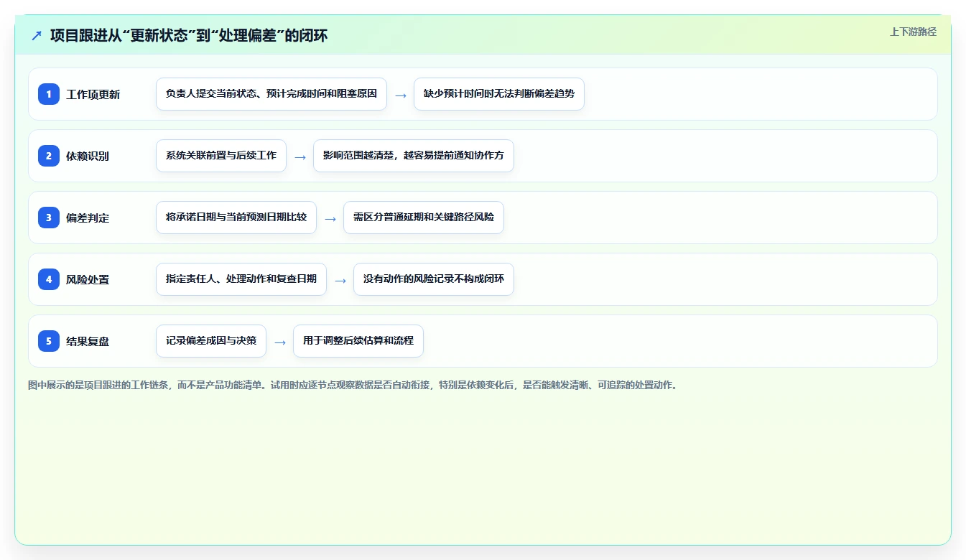
Task: Click the arrow in the 风险处置 row
Action: [340, 281]
